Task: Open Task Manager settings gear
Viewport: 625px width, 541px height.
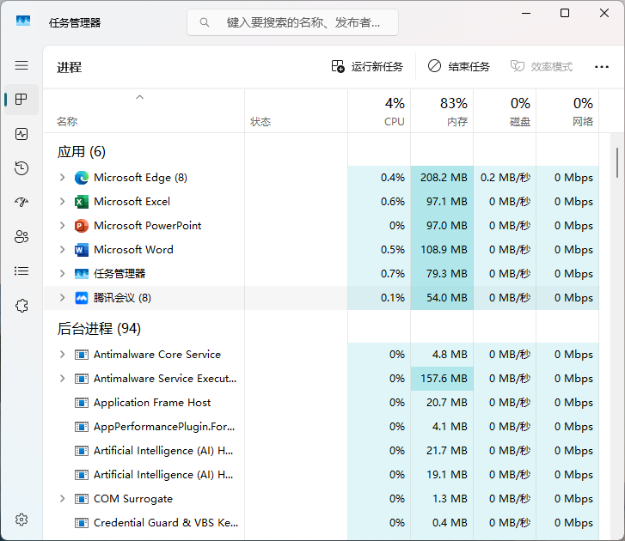Action: [21, 520]
